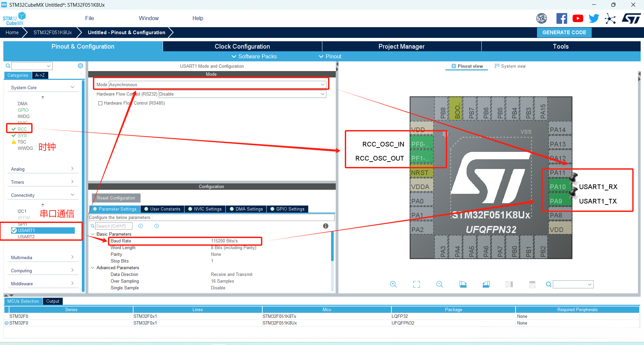Select the PA9 pin on chip
The height and width of the screenshot is (345, 644).
pos(559,201)
